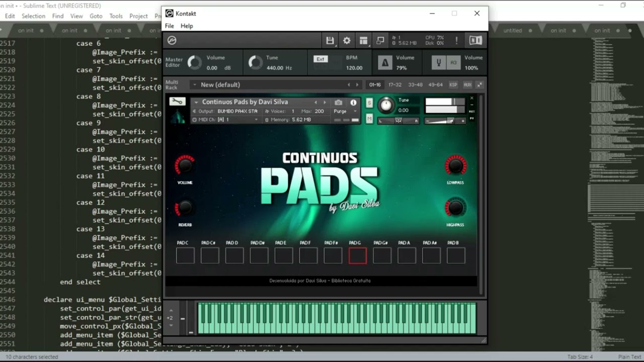Minimize instrument header with dash button
Image resolution: width=644 pixels, height=362 pixels.
coord(471,105)
